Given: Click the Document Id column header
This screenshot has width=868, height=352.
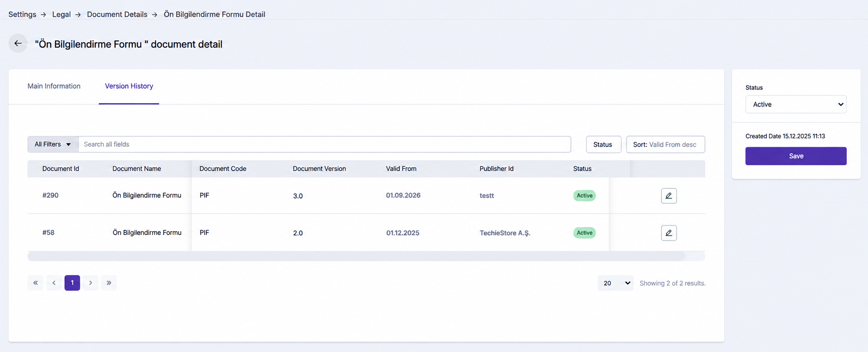Looking at the screenshot, I should (61, 169).
